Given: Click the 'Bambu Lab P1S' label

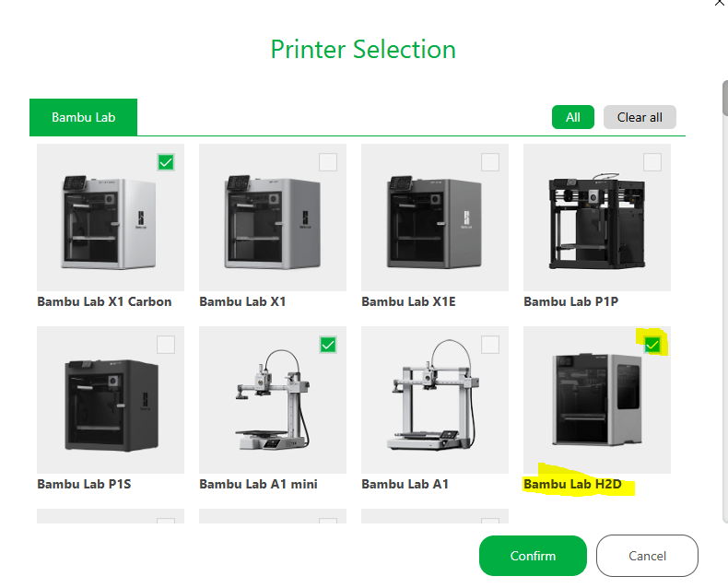Looking at the screenshot, I should tap(84, 485).
